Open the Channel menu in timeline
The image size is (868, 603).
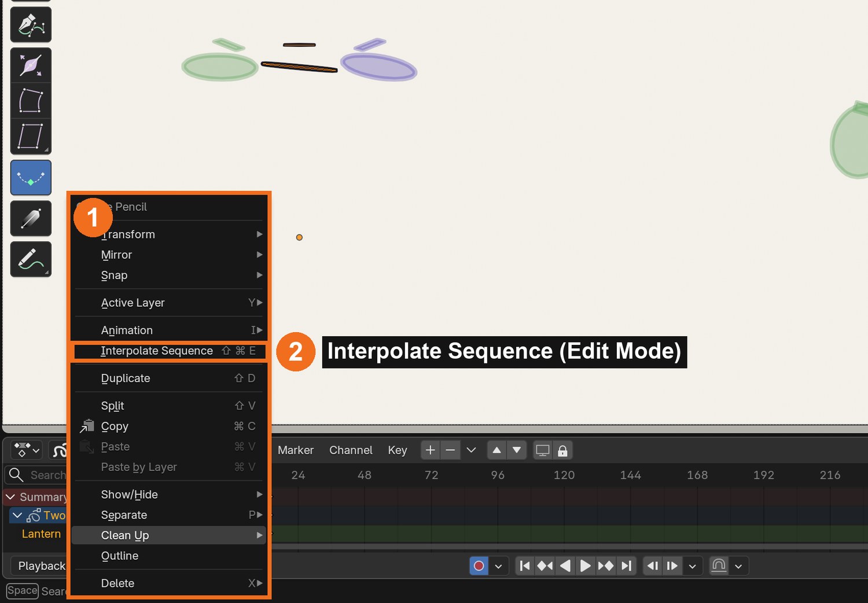(351, 450)
